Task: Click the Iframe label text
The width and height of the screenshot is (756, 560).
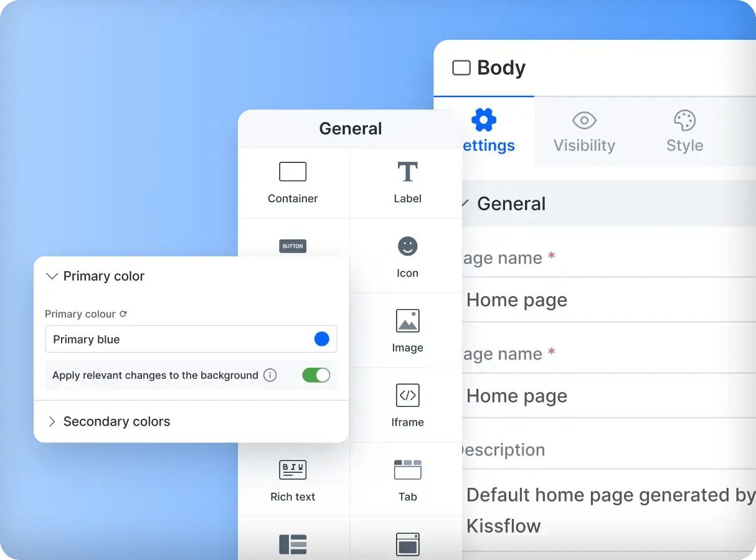Action: click(x=407, y=422)
